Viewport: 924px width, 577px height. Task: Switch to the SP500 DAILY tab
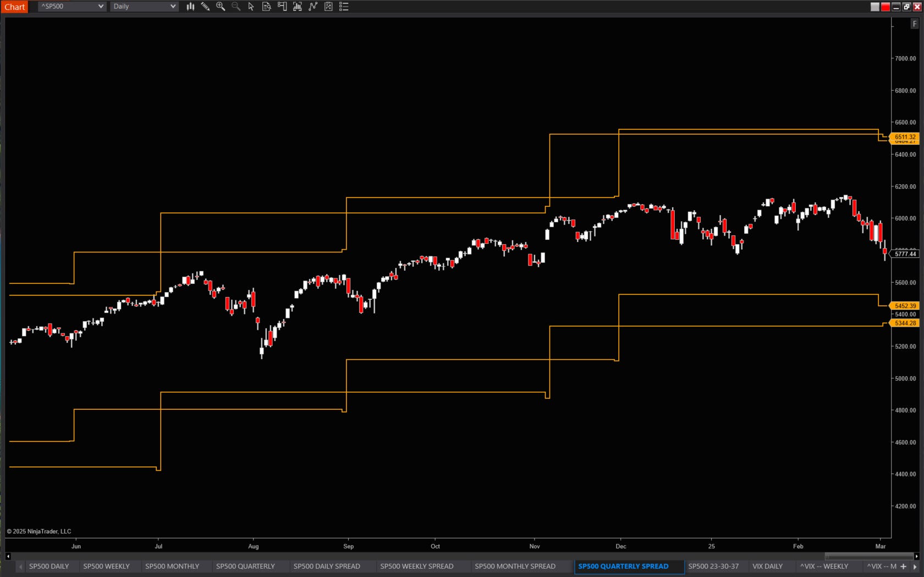[x=49, y=566]
